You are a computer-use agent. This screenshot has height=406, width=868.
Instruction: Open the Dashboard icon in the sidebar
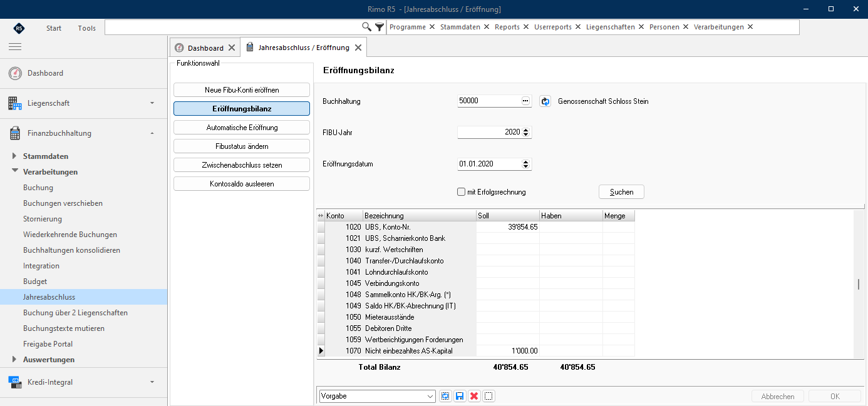[15, 73]
